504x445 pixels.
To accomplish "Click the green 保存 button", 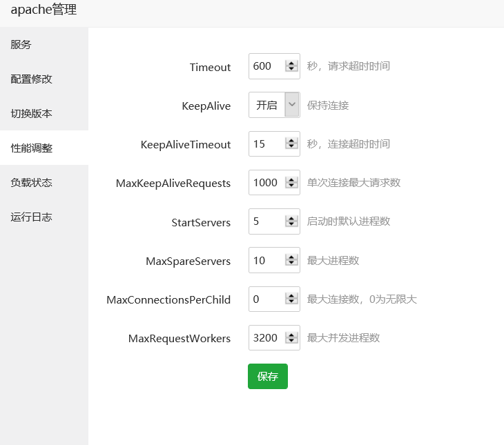I will (x=268, y=376).
